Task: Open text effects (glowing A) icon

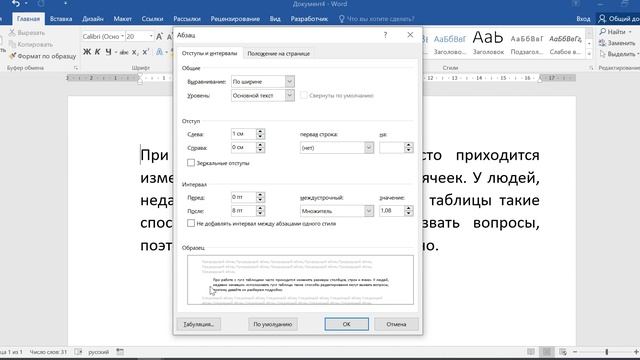Action: pyautogui.click(x=160, y=52)
